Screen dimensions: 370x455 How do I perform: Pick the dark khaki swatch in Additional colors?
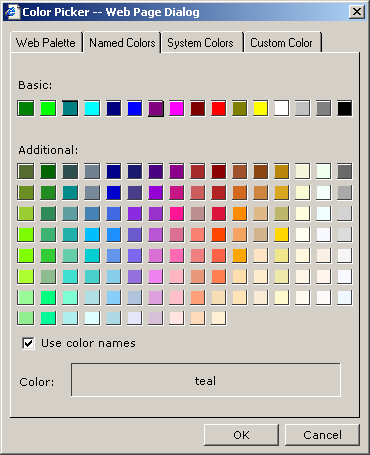coord(281,214)
